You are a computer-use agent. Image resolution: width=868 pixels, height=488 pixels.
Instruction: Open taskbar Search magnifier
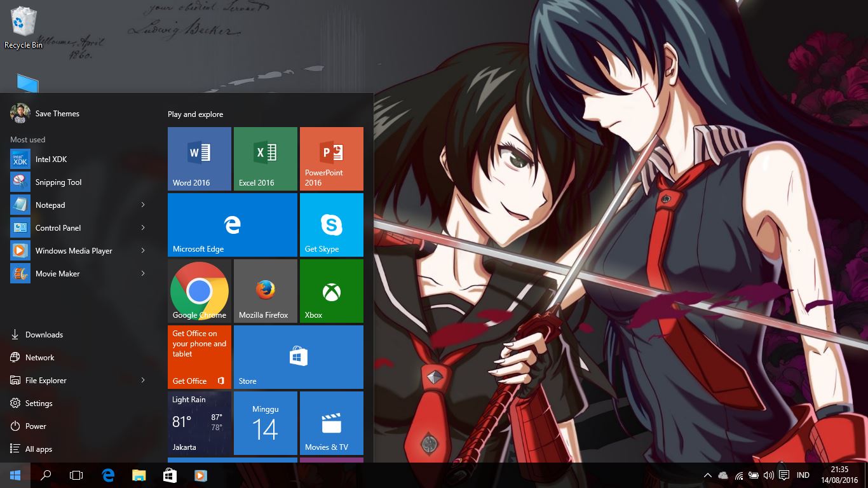pyautogui.click(x=46, y=475)
